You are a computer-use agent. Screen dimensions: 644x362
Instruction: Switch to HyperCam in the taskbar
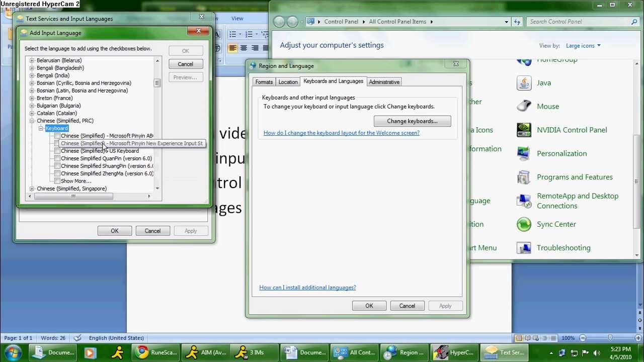(455, 352)
